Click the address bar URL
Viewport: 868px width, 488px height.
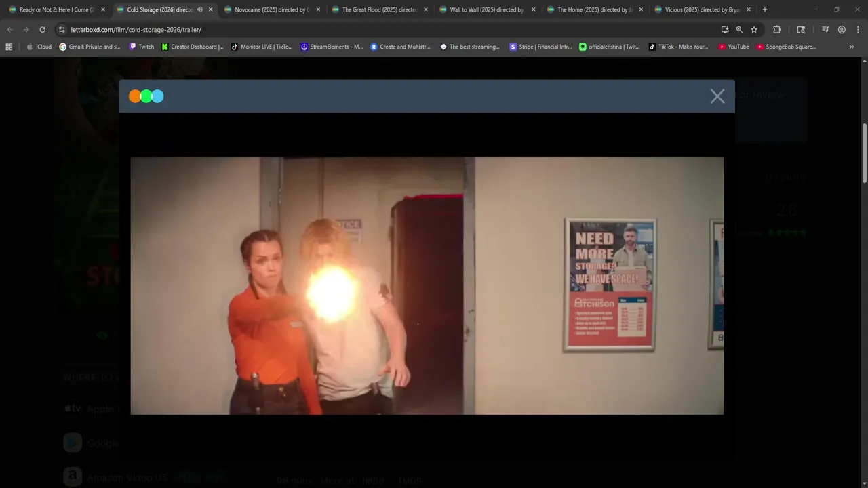pyautogui.click(x=136, y=30)
